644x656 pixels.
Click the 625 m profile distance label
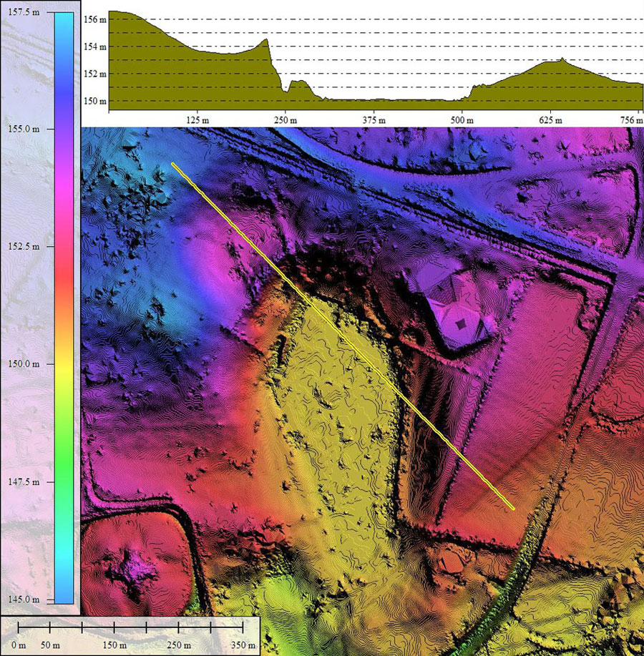(550, 120)
